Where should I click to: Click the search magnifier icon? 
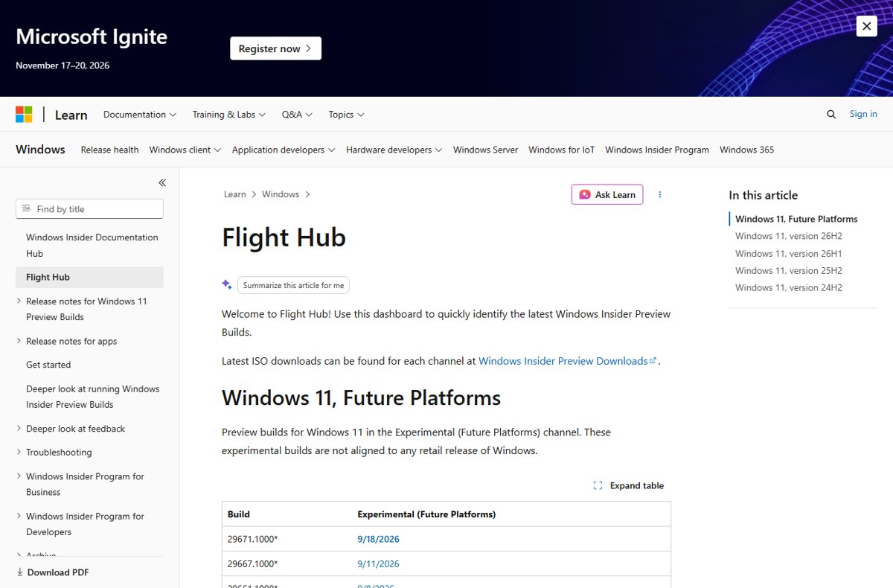click(x=831, y=114)
